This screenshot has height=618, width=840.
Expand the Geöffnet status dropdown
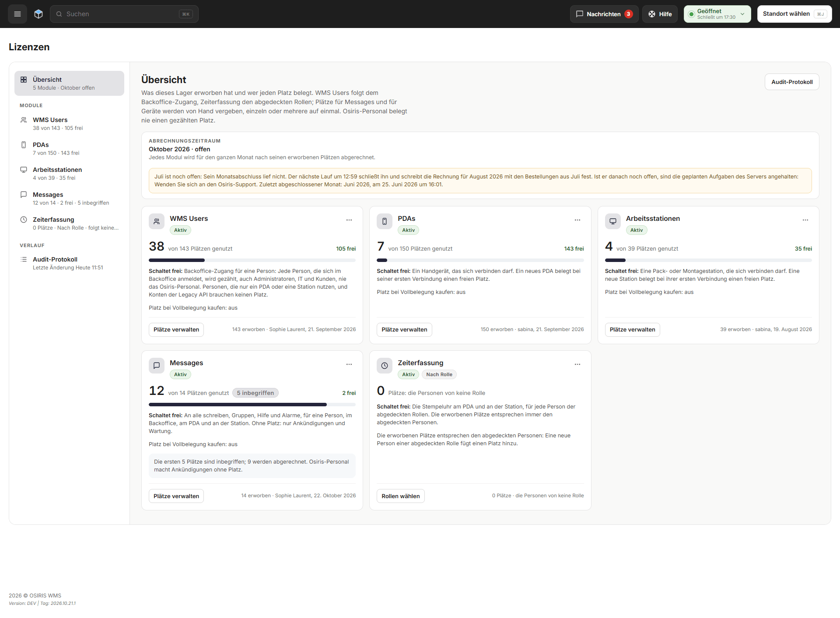click(x=717, y=14)
